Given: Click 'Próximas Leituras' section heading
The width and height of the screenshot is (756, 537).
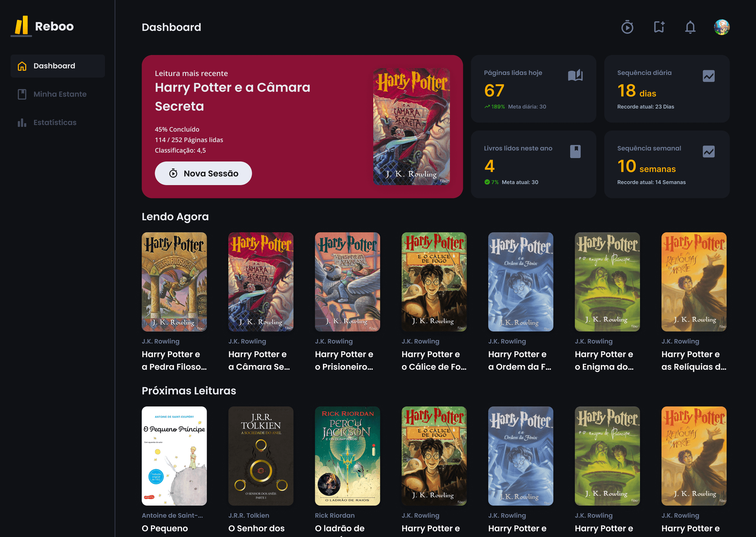Looking at the screenshot, I should pos(189,391).
